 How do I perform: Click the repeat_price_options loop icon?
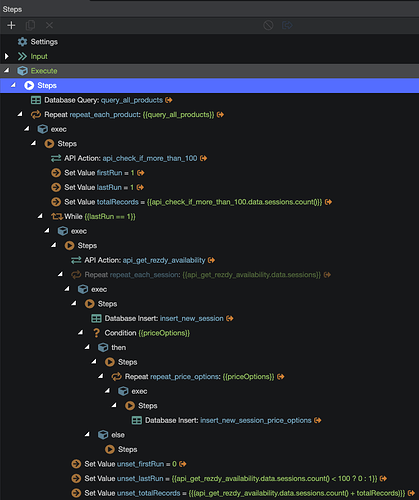[116, 377]
